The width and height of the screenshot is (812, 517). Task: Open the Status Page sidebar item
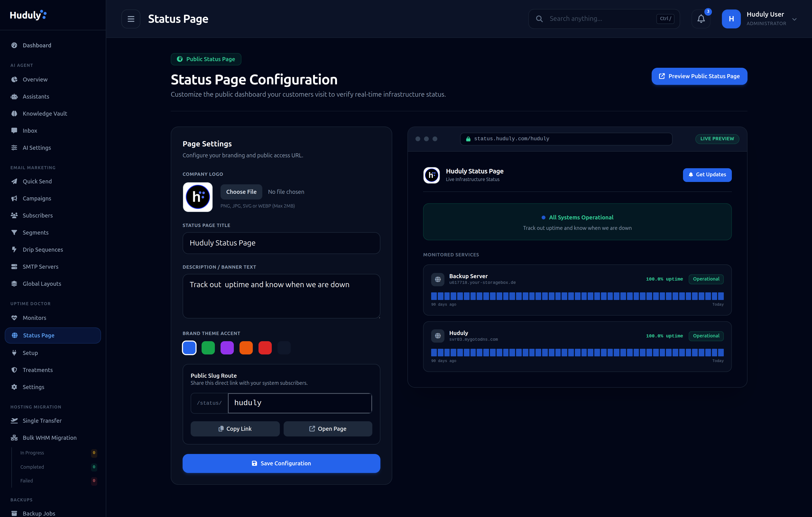(x=53, y=336)
